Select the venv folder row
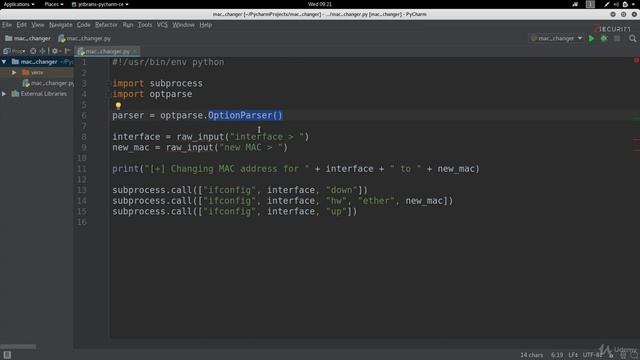 37,72
